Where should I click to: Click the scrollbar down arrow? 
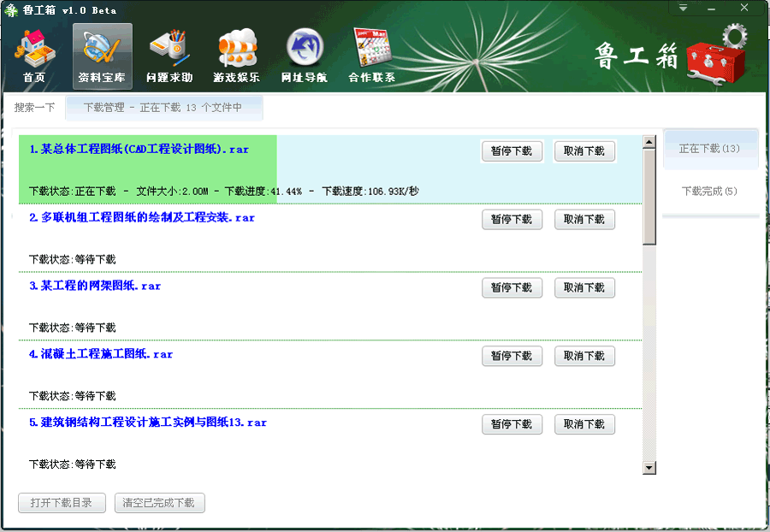(649, 468)
